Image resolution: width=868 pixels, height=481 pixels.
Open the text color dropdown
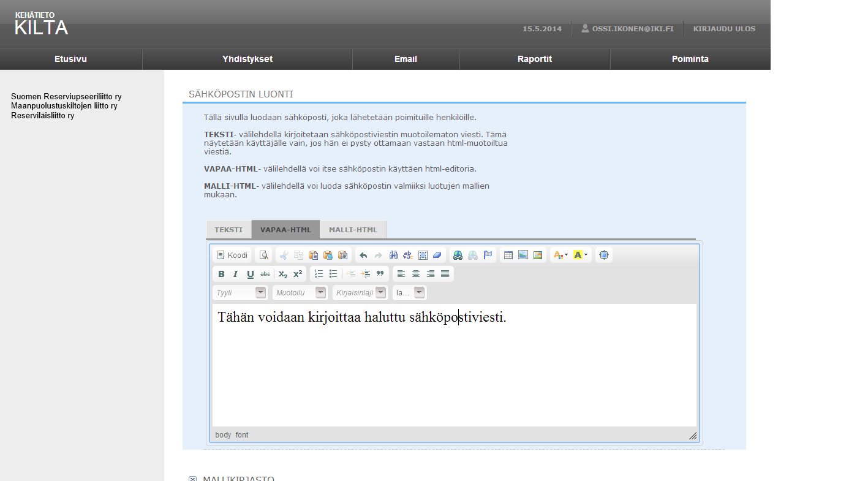click(x=560, y=256)
